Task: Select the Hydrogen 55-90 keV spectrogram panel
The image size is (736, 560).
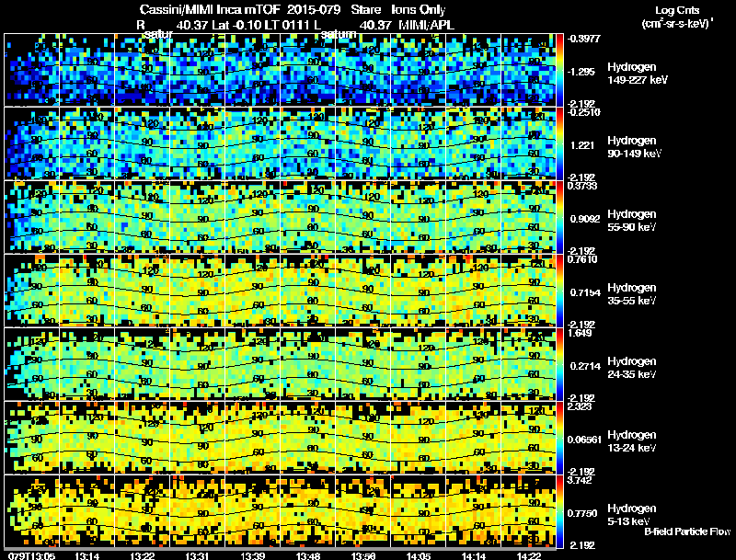Action: [281, 217]
